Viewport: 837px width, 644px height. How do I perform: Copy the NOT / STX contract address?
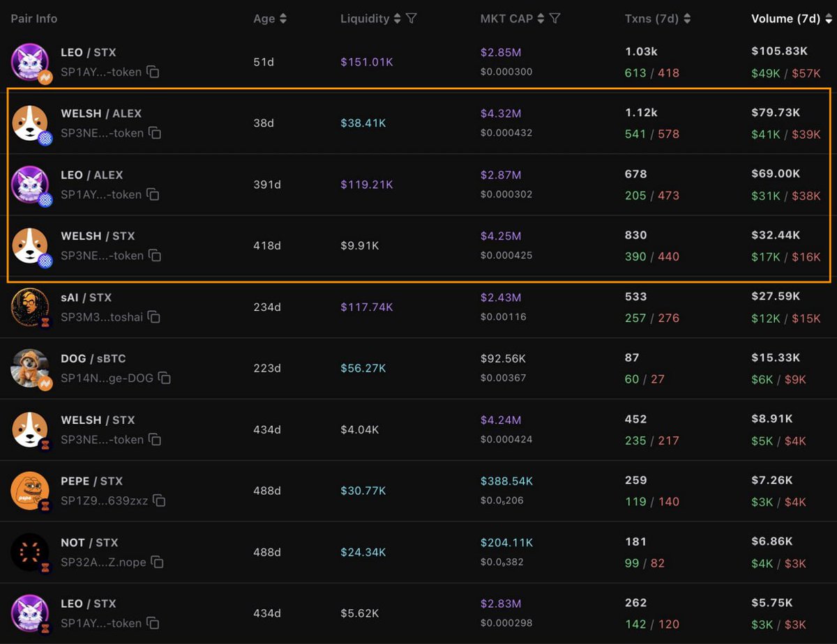point(157,562)
